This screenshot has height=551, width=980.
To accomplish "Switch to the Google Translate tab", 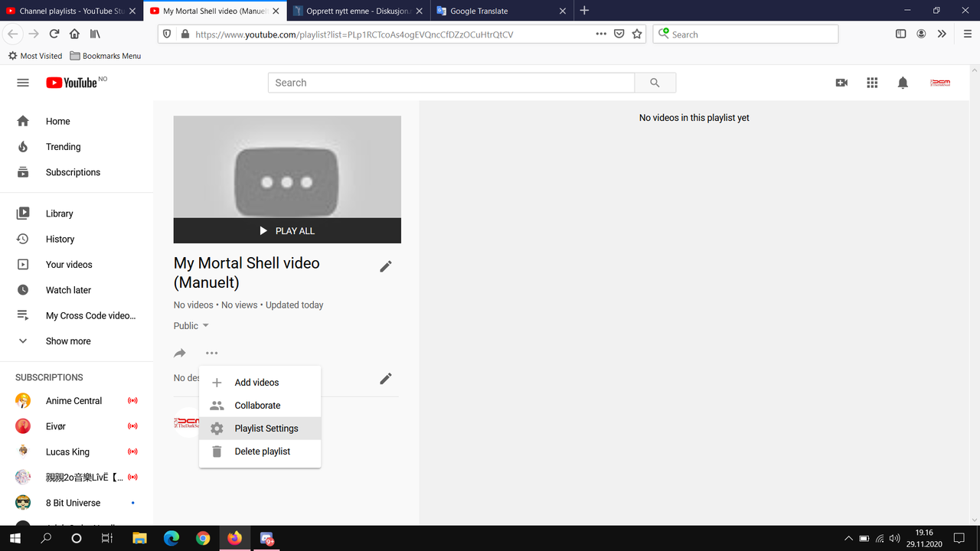I will pos(502,11).
